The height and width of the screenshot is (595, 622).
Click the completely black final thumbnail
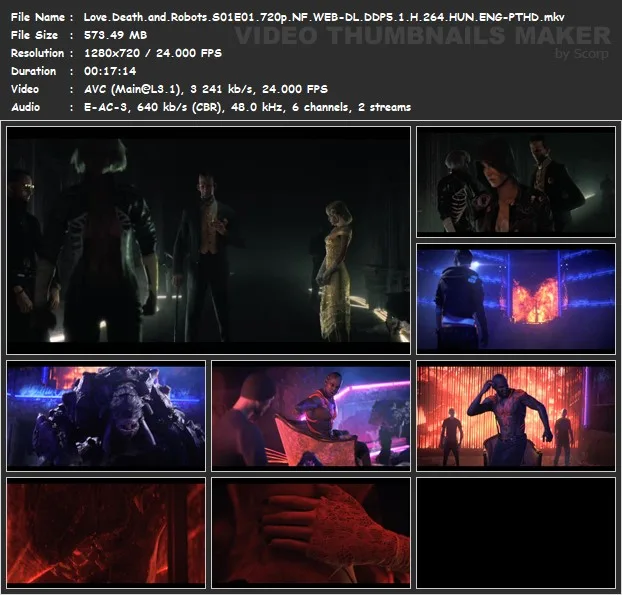point(516,532)
